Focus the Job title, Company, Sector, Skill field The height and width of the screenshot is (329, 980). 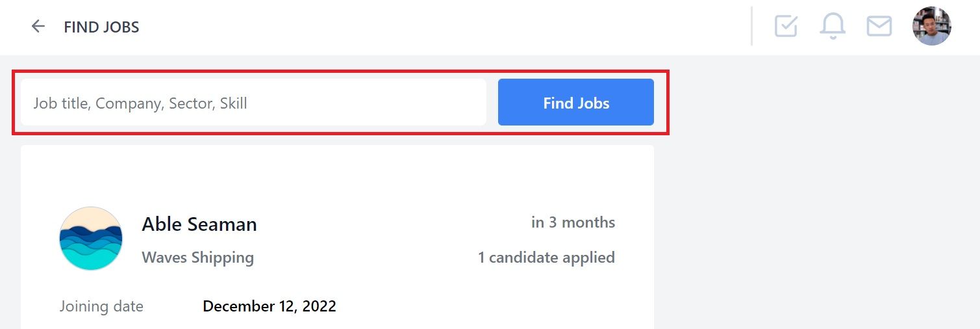click(253, 103)
